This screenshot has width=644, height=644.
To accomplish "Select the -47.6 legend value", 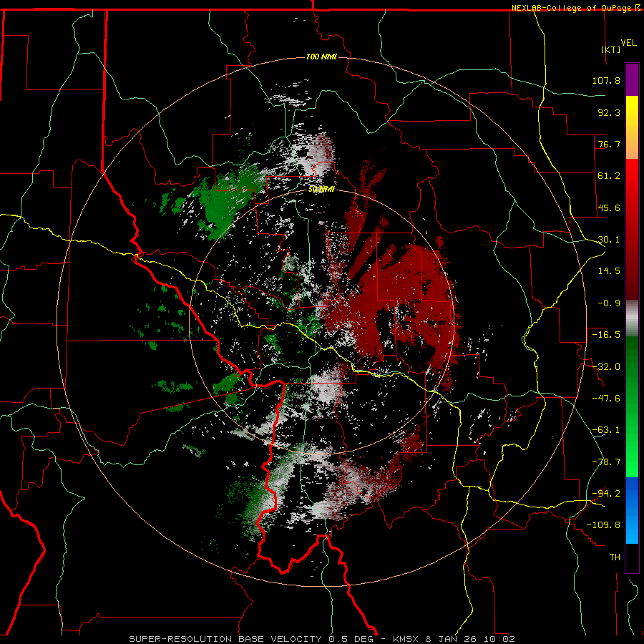I will coord(606,399).
